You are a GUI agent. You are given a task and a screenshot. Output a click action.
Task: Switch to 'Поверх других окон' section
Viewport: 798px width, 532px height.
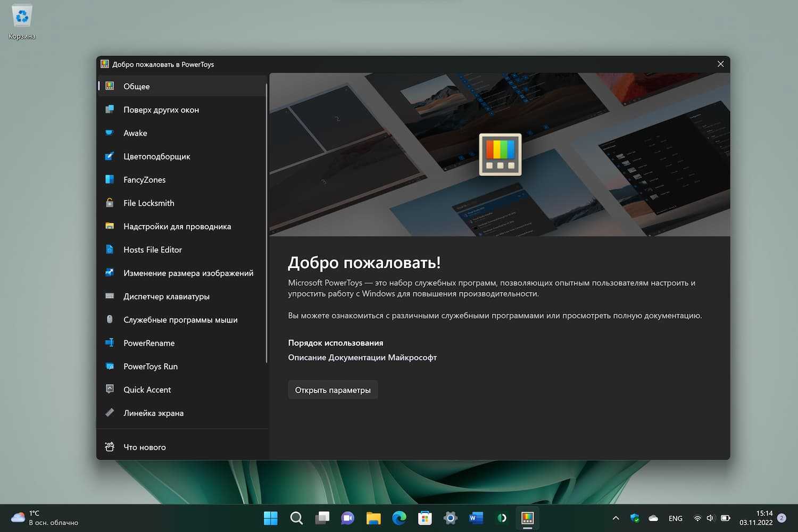coord(161,110)
